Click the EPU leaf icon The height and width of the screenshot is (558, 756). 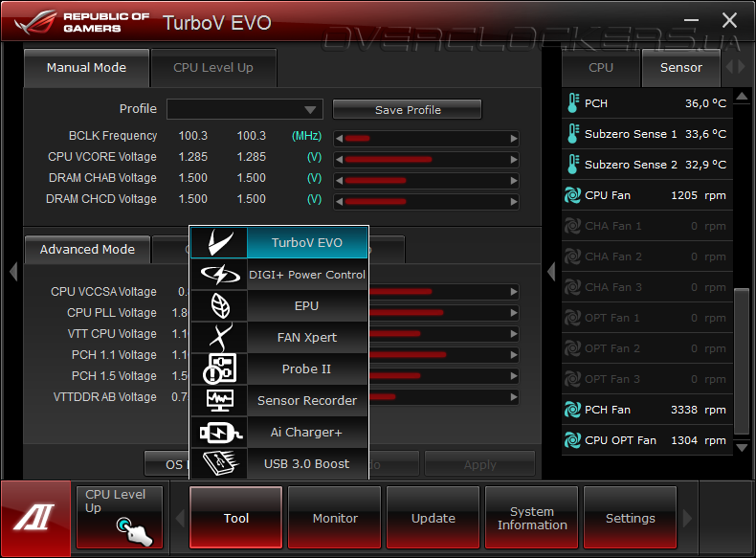tap(219, 305)
